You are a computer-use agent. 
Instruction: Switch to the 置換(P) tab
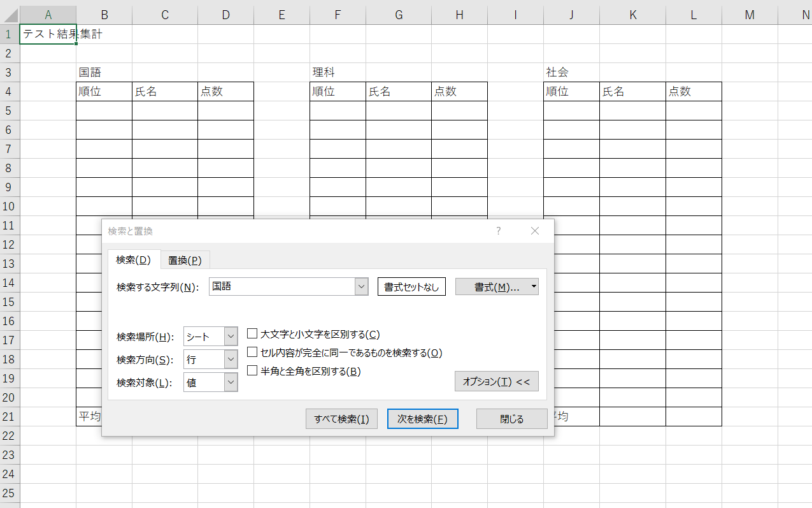pyautogui.click(x=185, y=260)
